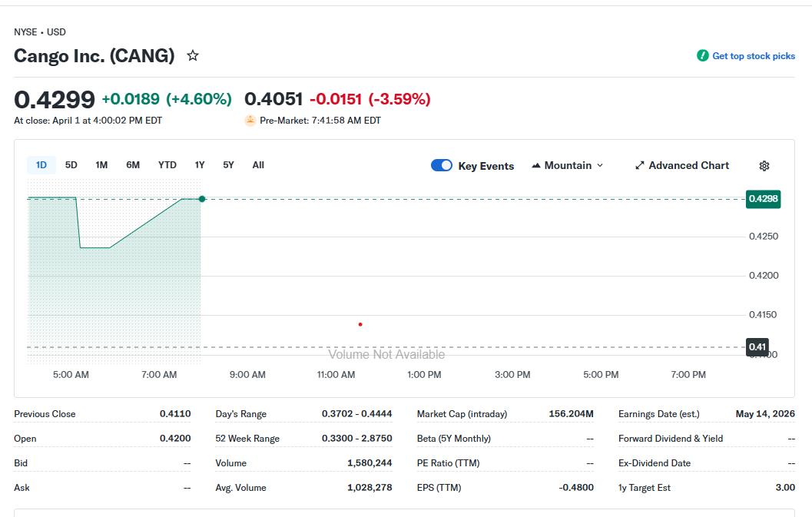Click the Advanced Chart diagonal arrow icon
The image size is (812, 517).
tap(639, 165)
